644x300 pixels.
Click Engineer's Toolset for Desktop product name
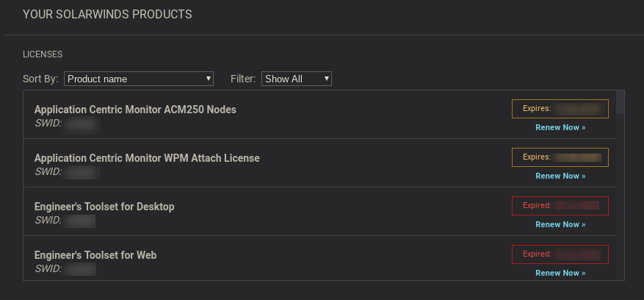click(x=104, y=207)
